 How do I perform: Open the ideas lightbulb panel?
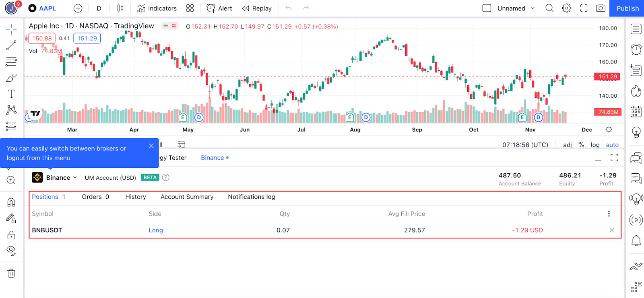coord(636,132)
